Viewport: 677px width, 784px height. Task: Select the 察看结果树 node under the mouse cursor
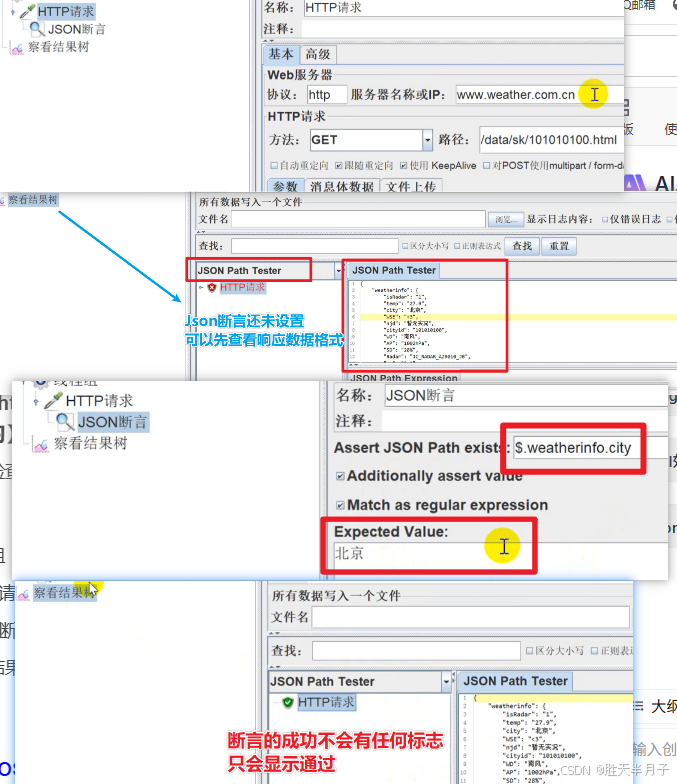(64, 593)
